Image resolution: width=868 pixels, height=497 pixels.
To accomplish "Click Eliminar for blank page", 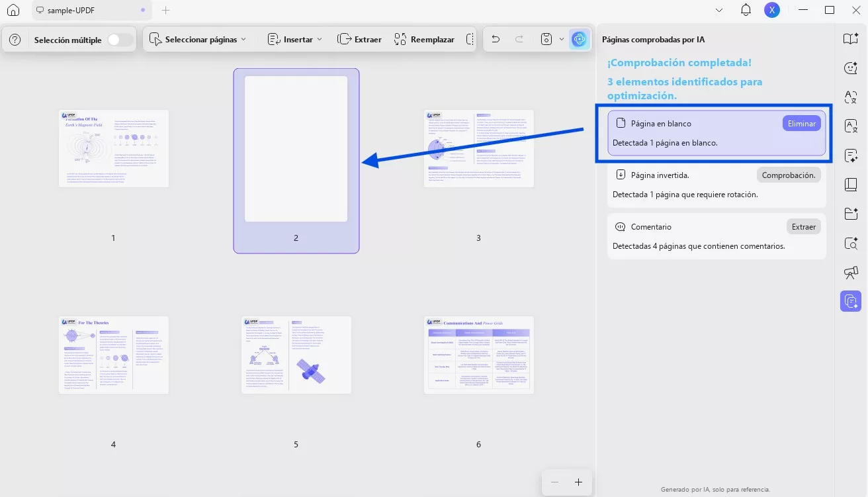I will tap(801, 124).
